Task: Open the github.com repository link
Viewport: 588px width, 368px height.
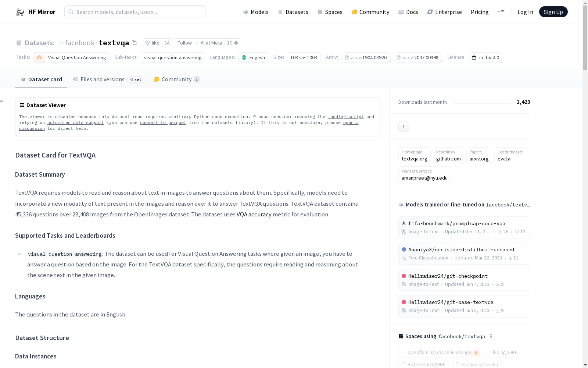Action: point(448,156)
